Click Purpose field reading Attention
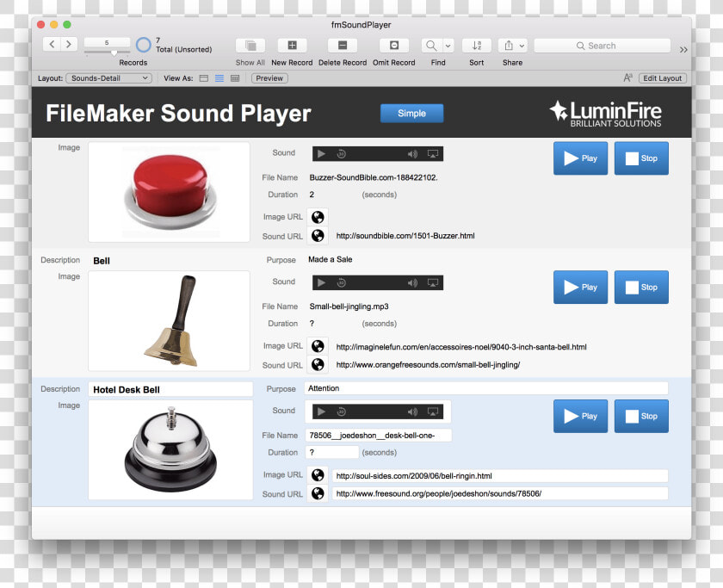 486,388
